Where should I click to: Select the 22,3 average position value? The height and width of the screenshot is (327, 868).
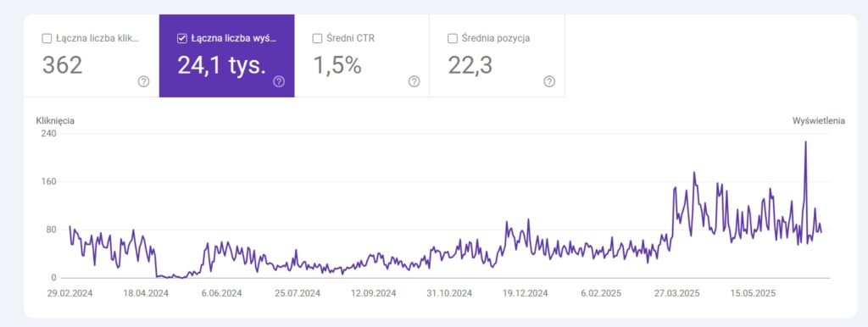(471, 65)
